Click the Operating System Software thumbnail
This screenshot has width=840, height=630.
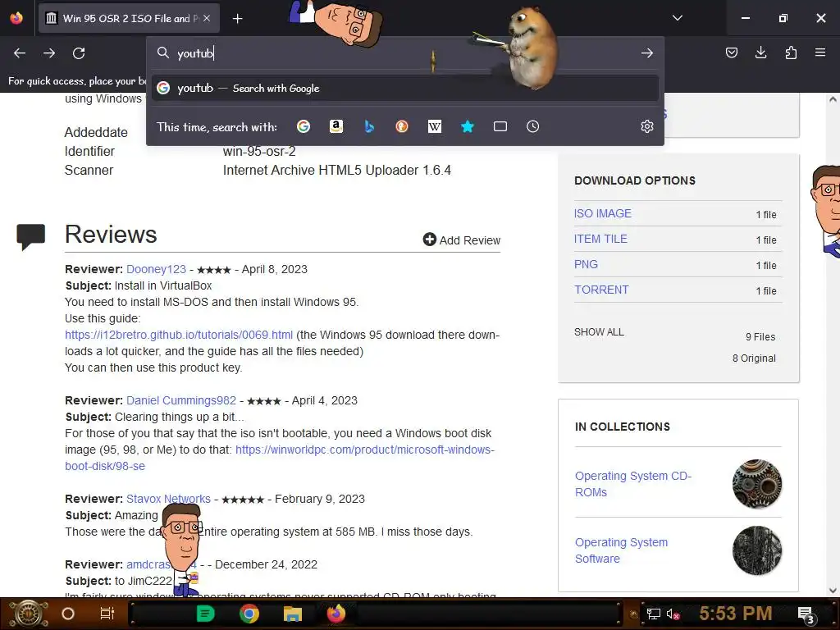[756, 550]
